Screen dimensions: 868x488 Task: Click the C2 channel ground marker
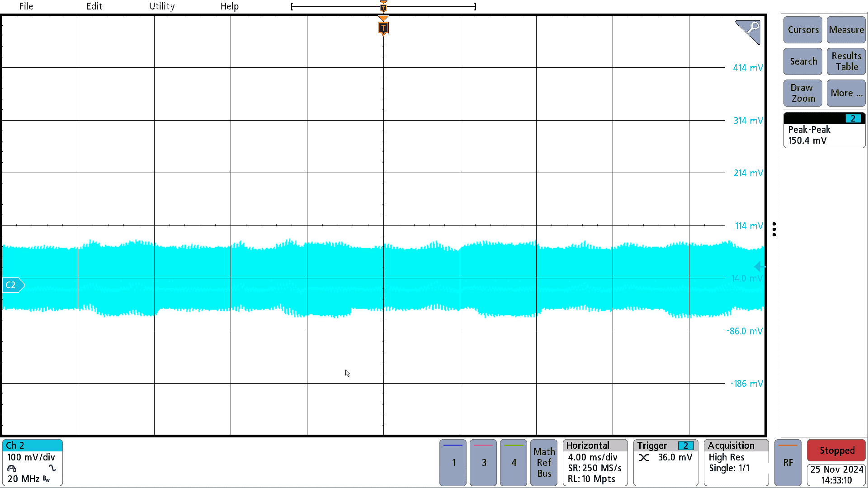pyautogui.click(x=13, y=285)
